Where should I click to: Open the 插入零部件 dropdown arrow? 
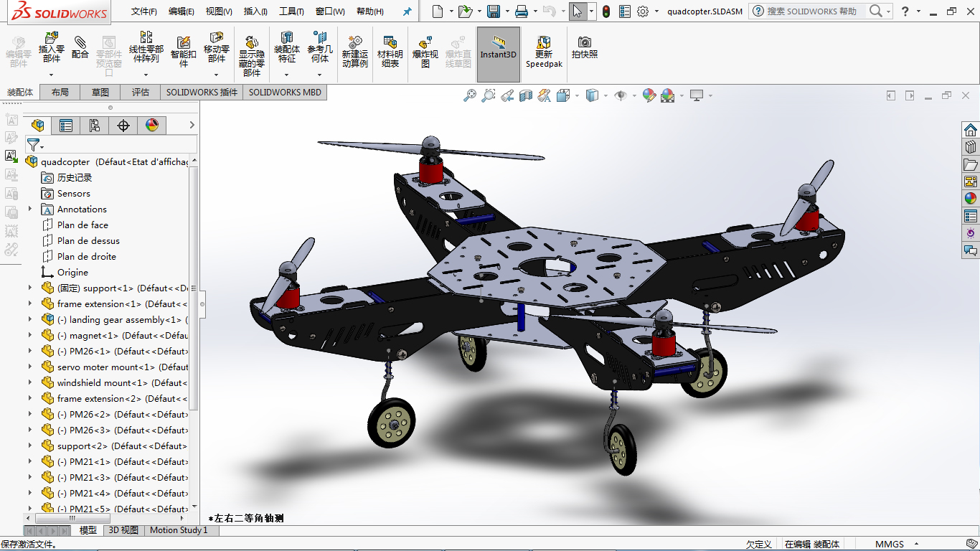[52, 75]
